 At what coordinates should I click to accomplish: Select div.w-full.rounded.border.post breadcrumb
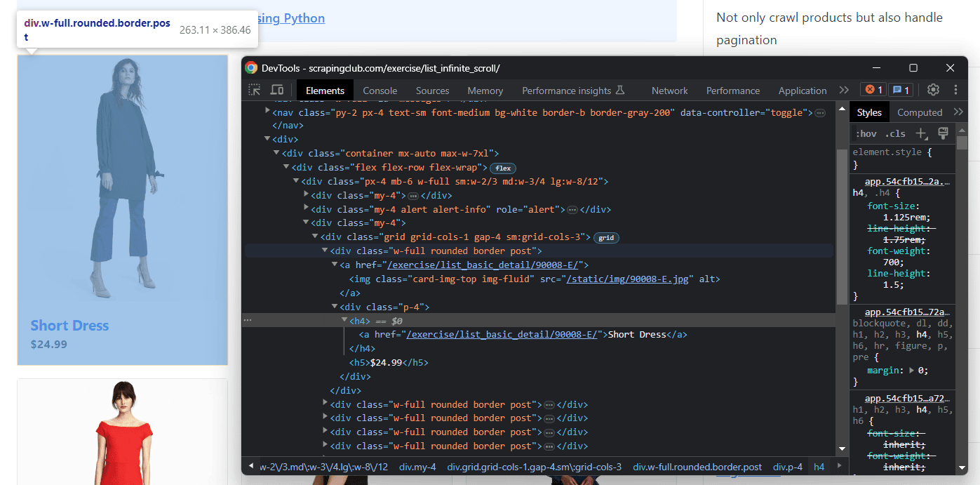(x=697, y=467)
